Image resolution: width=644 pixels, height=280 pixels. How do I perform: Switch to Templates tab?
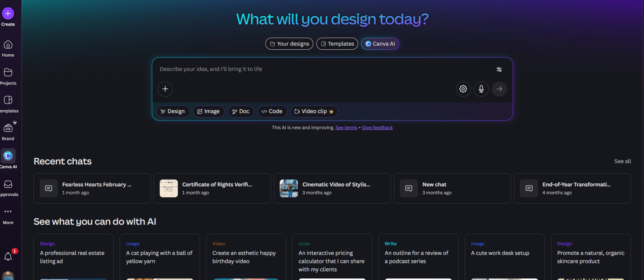(337, 43)
